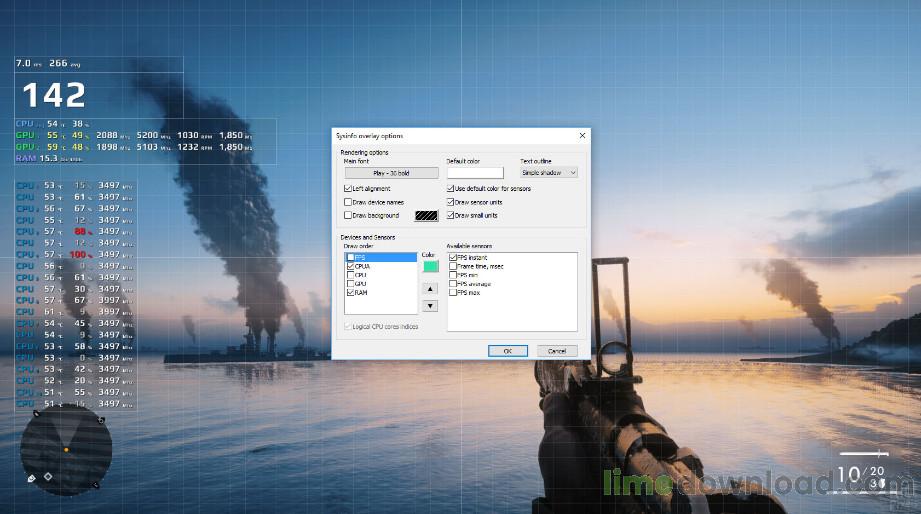Open the hatched background pattern swatch
Screen dimensions: 921x514
coord(427,215)
